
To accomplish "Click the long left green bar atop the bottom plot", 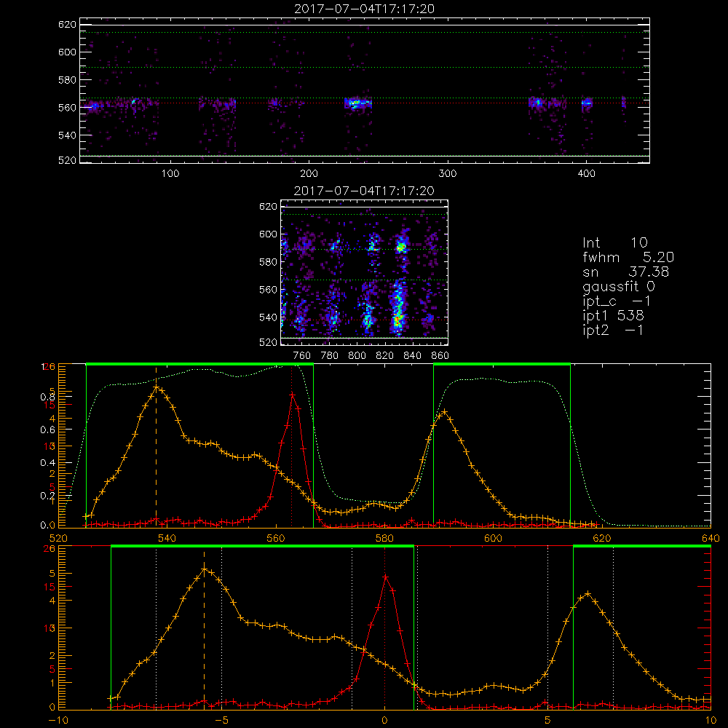I will point(262,546).
